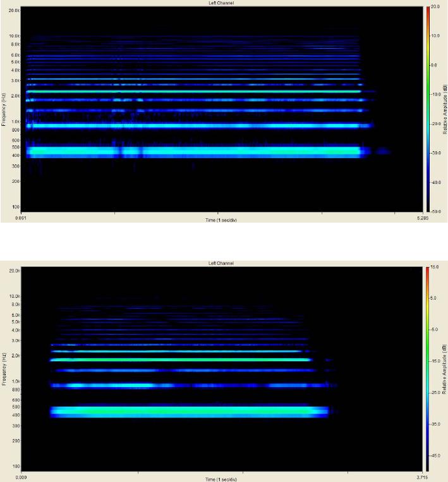Viewport: 448px width, 482px height.
Task: Click the top spectrogram's color scale bar
Action: point(428,108)
